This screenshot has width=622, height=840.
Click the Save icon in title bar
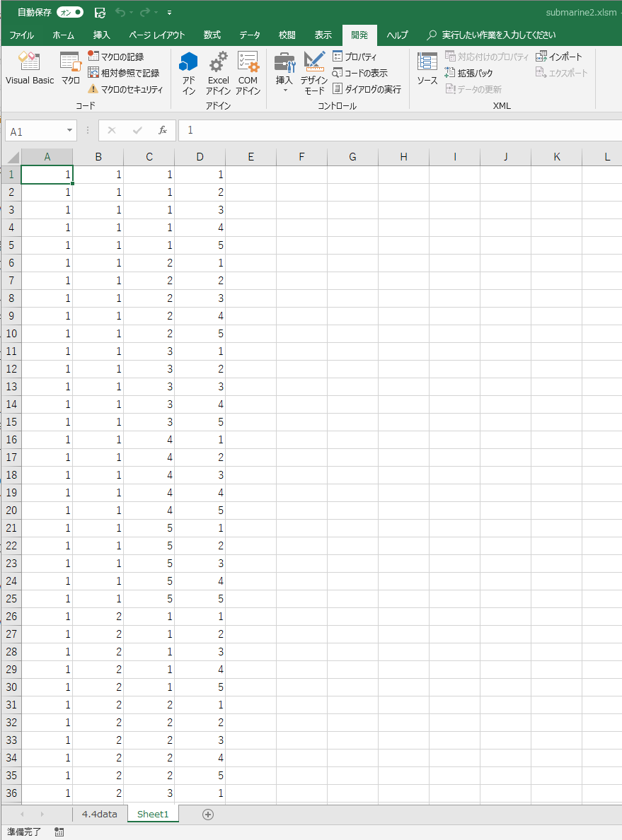point(100,13)
